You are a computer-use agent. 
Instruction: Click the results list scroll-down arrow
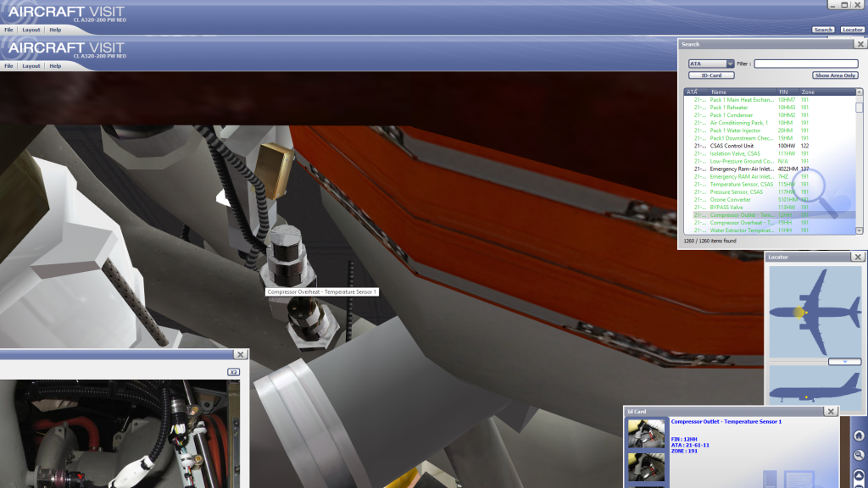[x=860, y=230]
